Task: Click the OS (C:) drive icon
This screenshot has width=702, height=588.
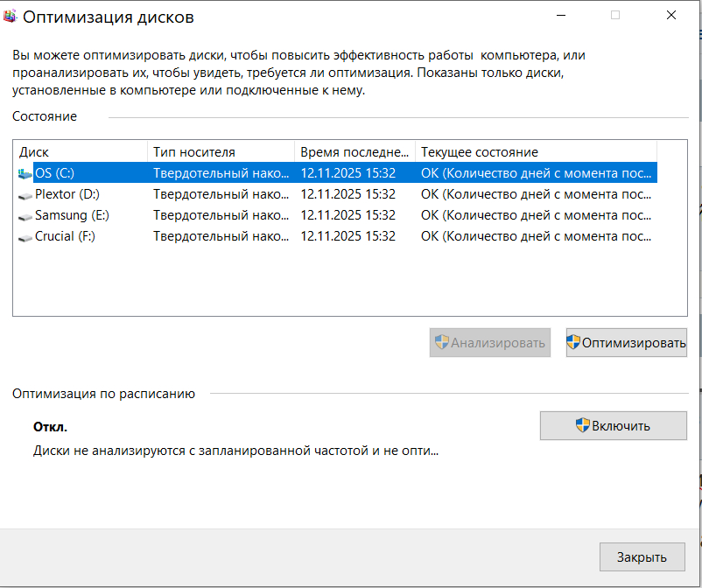Action: pos(25,173)
